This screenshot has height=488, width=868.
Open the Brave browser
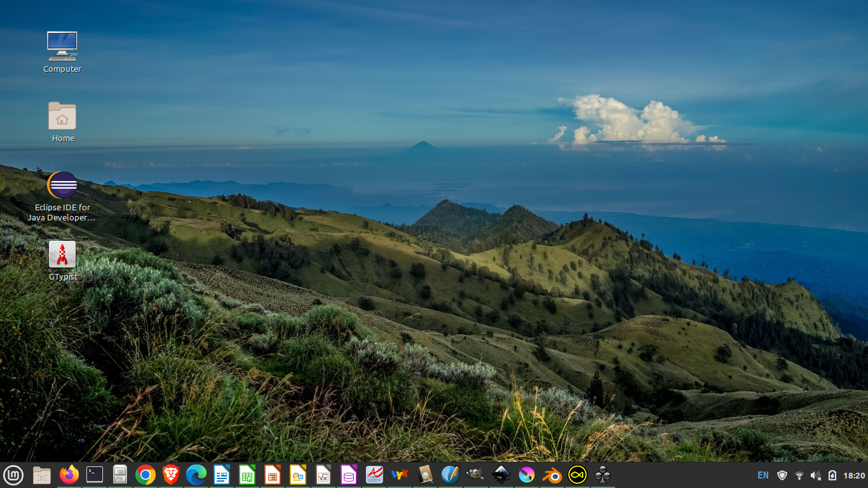click(170, 475)
